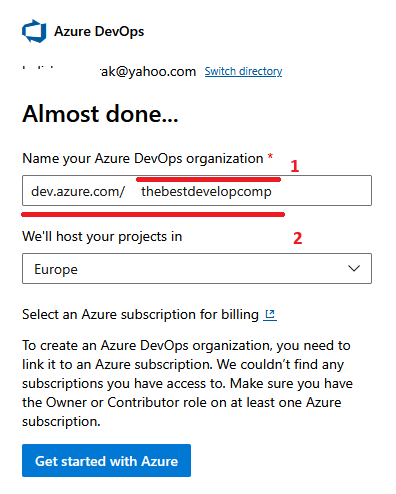Open the billing subscription external link icon
The height and width of the screenshot is (494, 396).
pyautogui.click(x=270, y=315)
